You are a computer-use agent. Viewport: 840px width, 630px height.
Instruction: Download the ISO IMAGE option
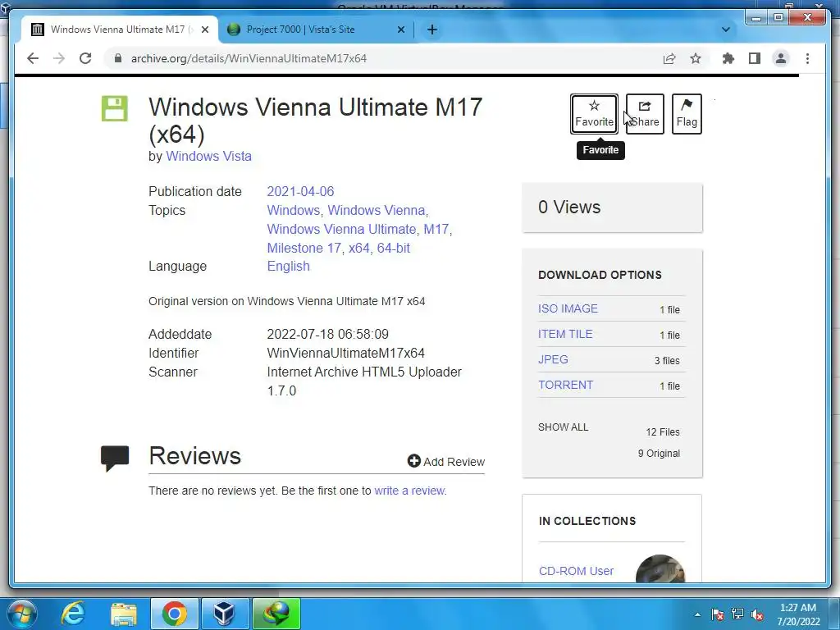[568, 308]
